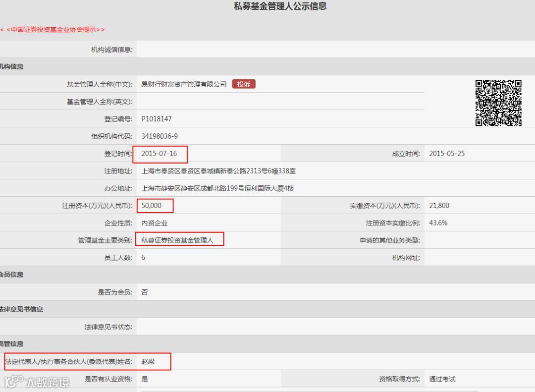535x392 pixels.
Task: Select fund manager name 易财行财富资产管理有限公司
Action: coord(184,84)
